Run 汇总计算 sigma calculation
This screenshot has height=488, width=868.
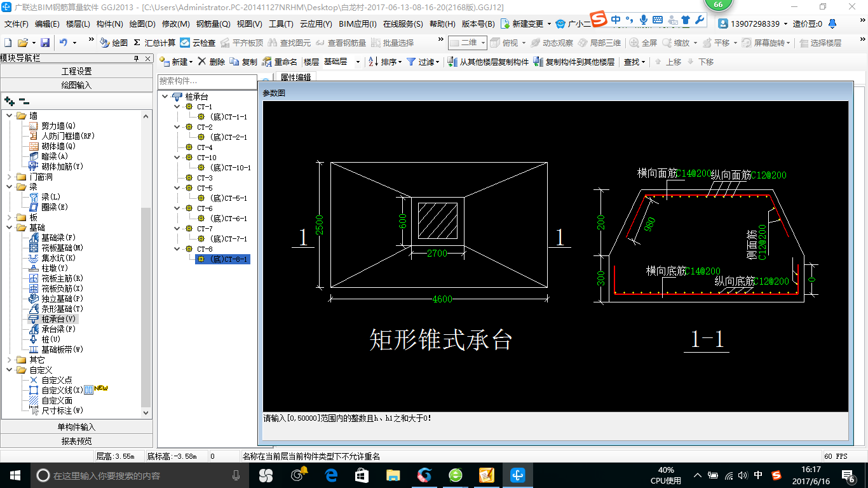(154, 43)
